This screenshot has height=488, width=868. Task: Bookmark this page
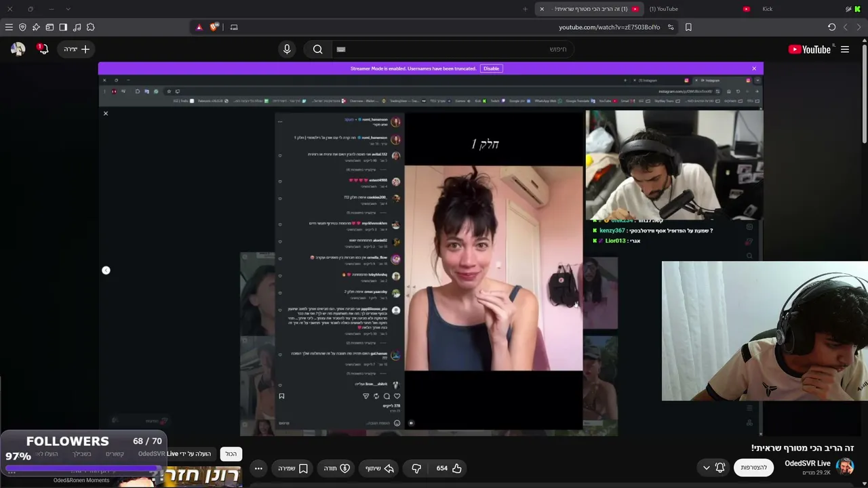point(688,27)
